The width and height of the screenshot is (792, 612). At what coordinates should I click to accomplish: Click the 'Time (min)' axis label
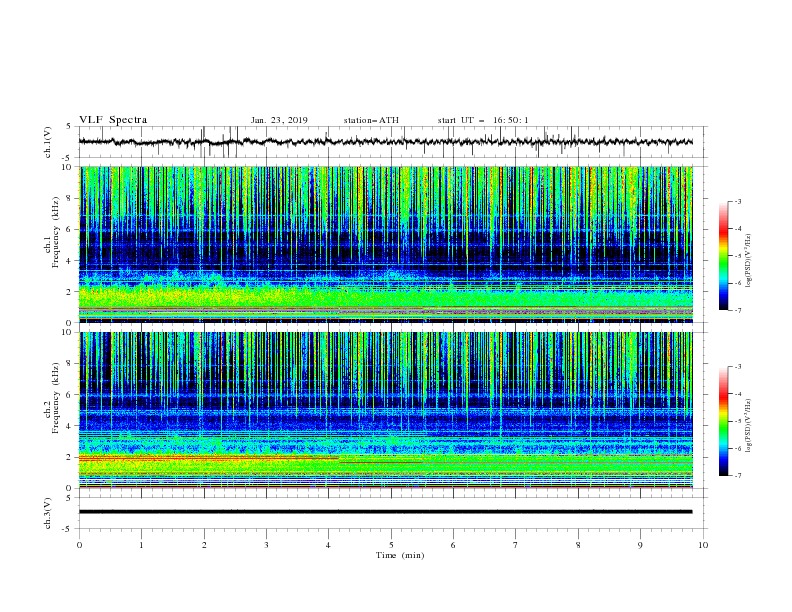point(400,555)
